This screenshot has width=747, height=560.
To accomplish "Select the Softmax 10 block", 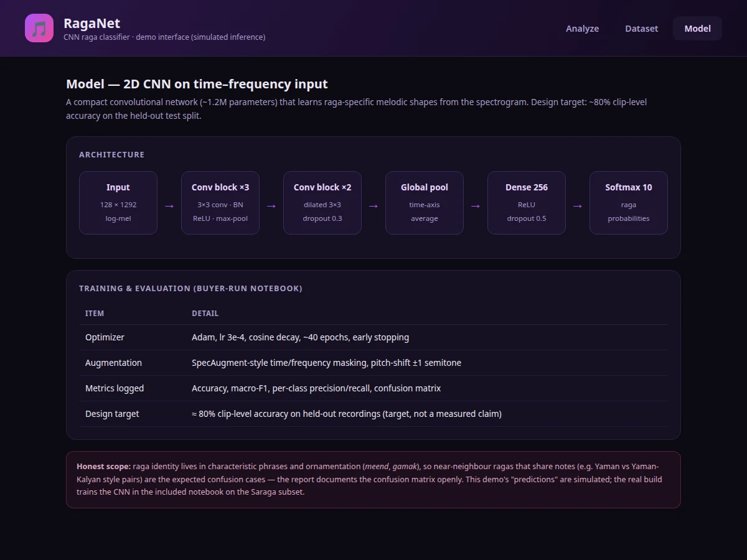I will (x=629, y=203).
